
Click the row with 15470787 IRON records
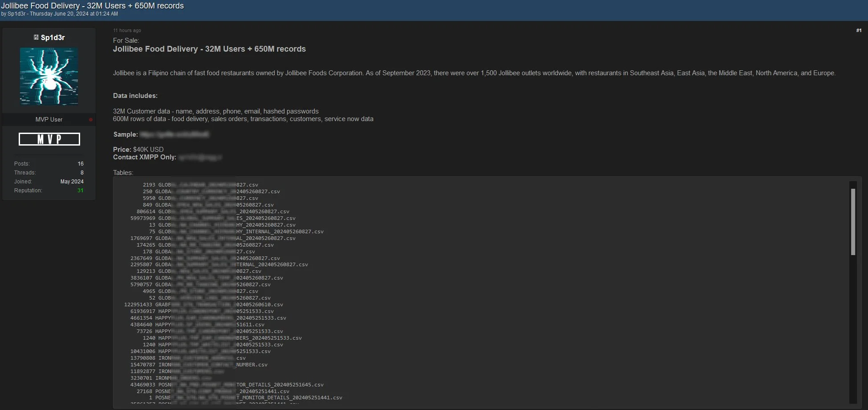[x=199, y=365]
